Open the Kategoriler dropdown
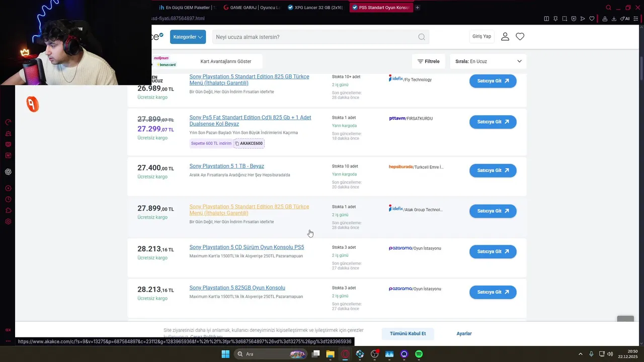 click(x=188, y=37)
